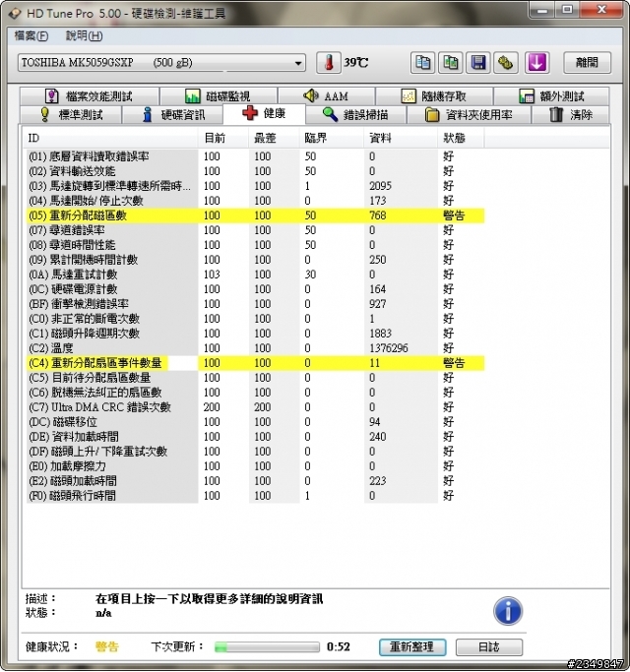Select row (C7) Ultra DMA CRC 錯誤次數
Viewport: 630px width, 672px height.
click(x=256, y=407)
